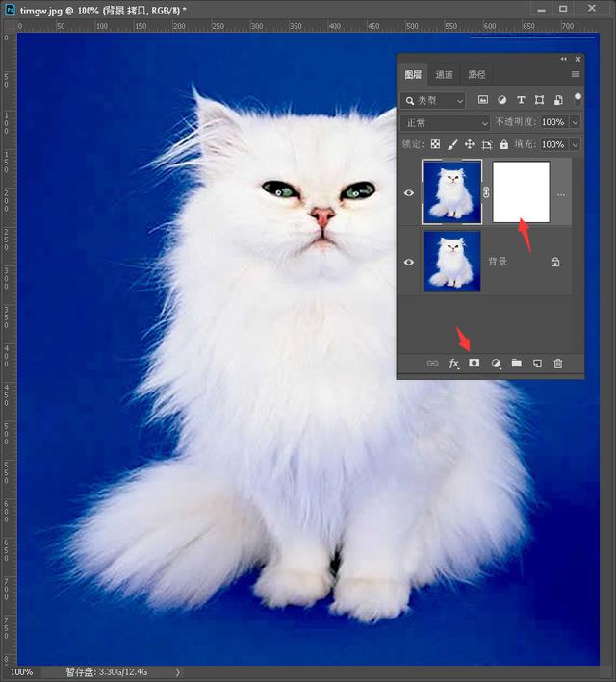The height and width of the screenshot is (682, 616).
Task: Click the new group folder icon
Action: pos(516,363)
